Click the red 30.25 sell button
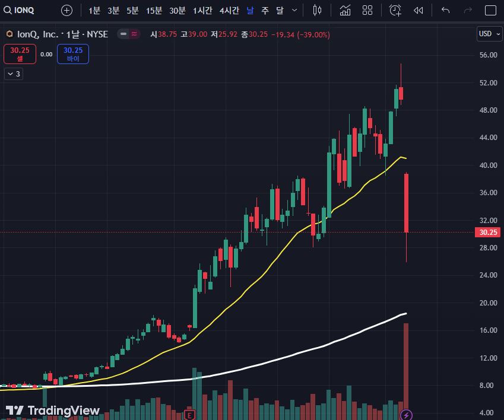The height and width of the screenshot is (420, 504). [20, 54]
